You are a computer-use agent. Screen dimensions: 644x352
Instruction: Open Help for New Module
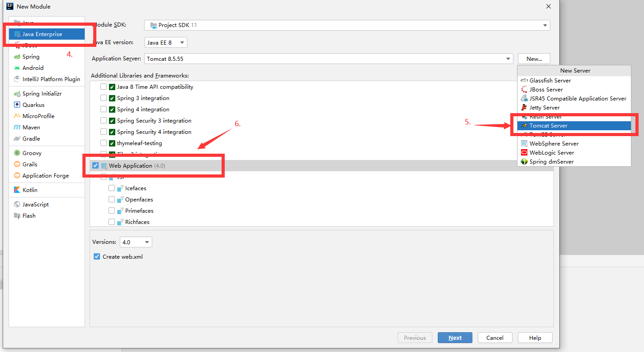(535, 338)
